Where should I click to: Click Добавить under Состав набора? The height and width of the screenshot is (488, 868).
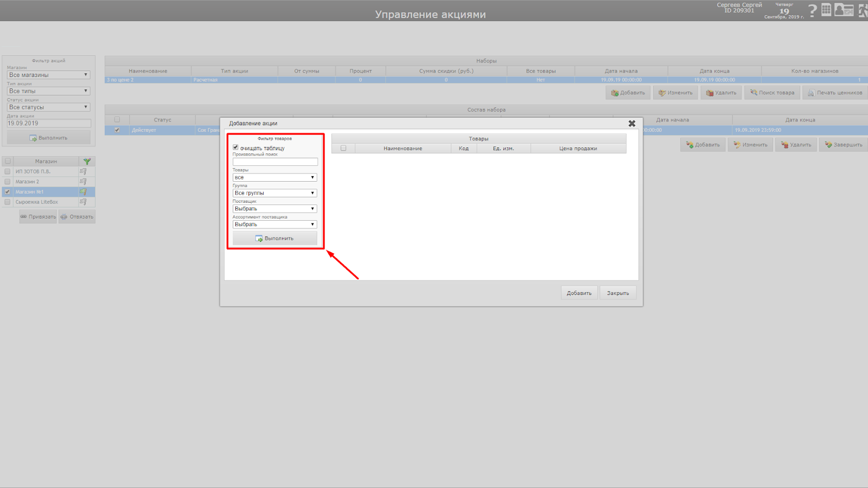click(x=703, y=145)
